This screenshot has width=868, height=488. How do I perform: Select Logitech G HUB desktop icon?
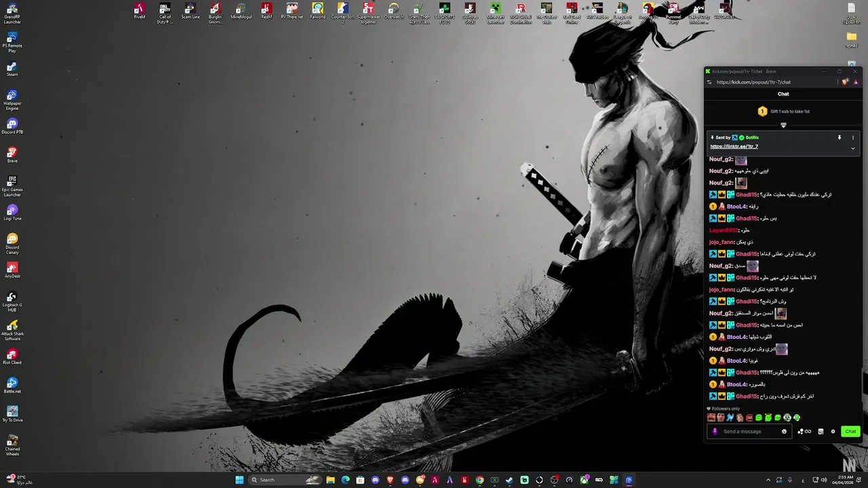[x=12, y=302]
